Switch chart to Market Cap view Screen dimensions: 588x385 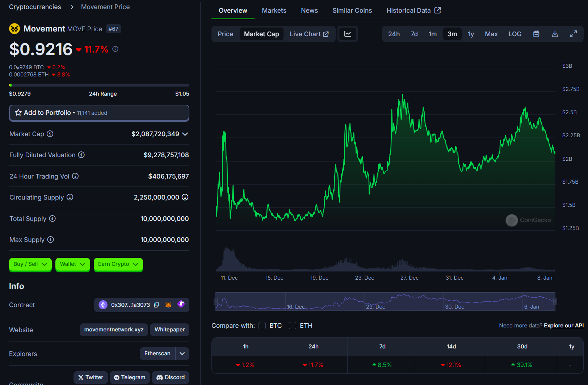pyautogui.click(x=261, y=34)
